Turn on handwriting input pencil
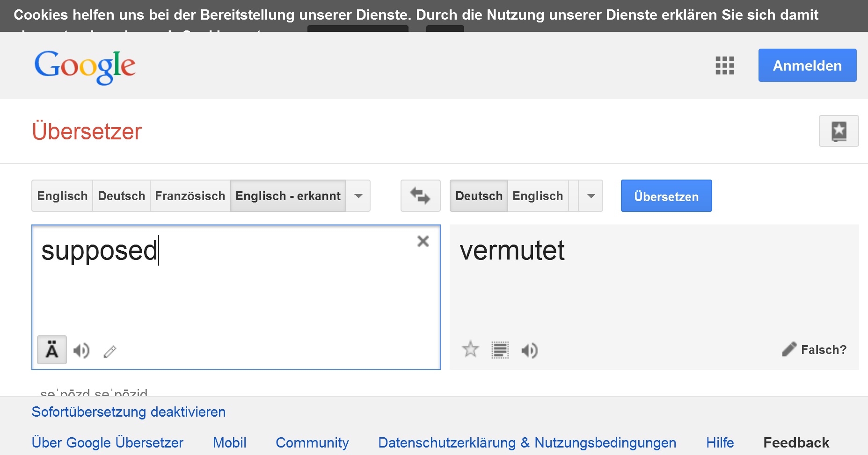 (110, 351)
